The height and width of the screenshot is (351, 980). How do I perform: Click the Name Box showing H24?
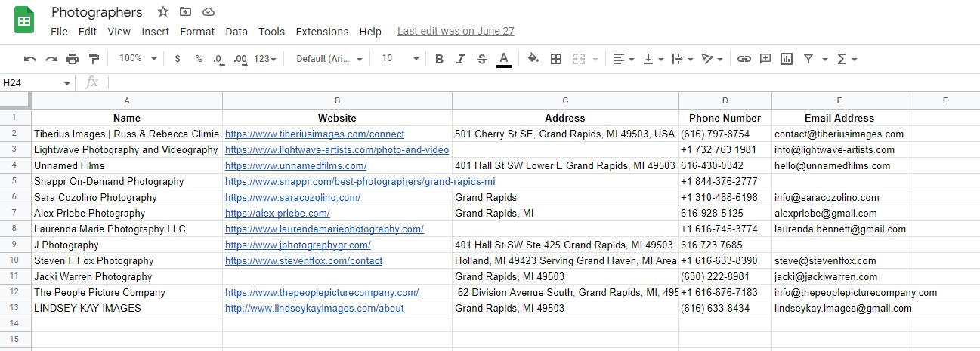coord(30,82)
